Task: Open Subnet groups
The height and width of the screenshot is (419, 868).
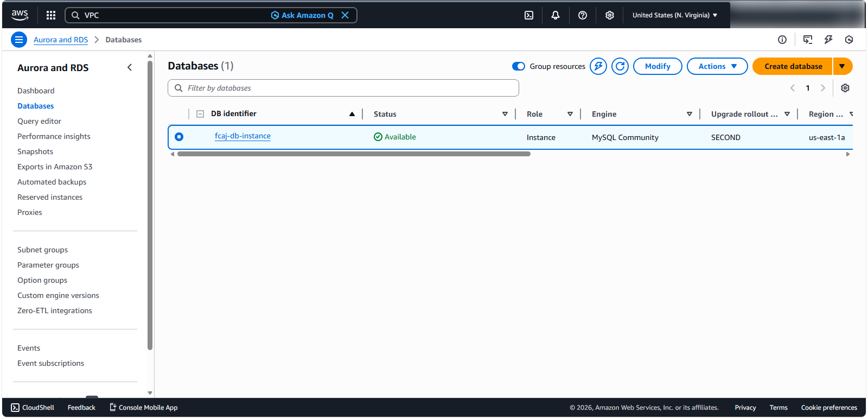Action: click(42, 250)
